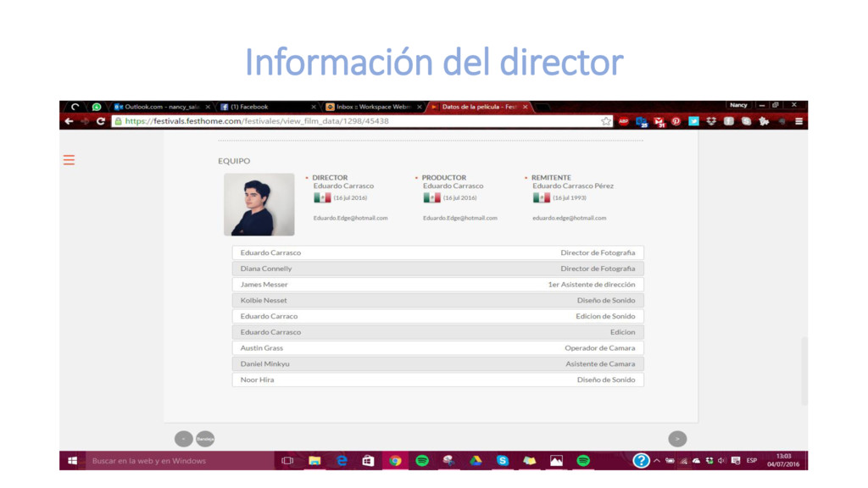Click the Bandeja round button
868x488 pixels.
pyautogui.click(x=205, y=439)
